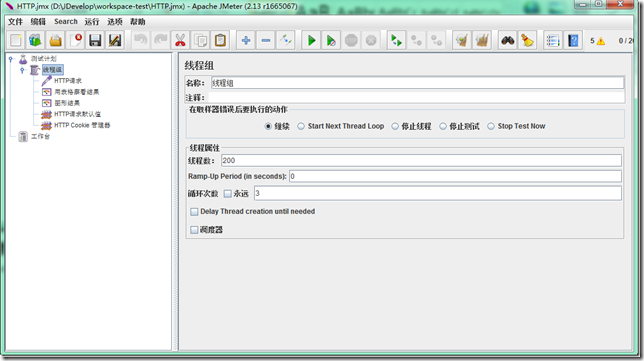Collapse the 测试计划 root node handle
The height and width of the screenshot is (361, 644).
click(11, 59)
